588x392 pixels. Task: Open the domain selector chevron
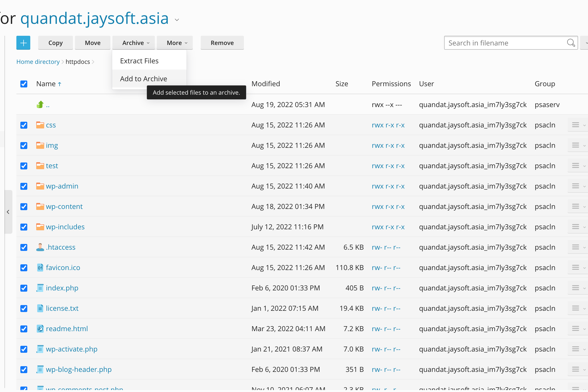[x=177, y=20]
